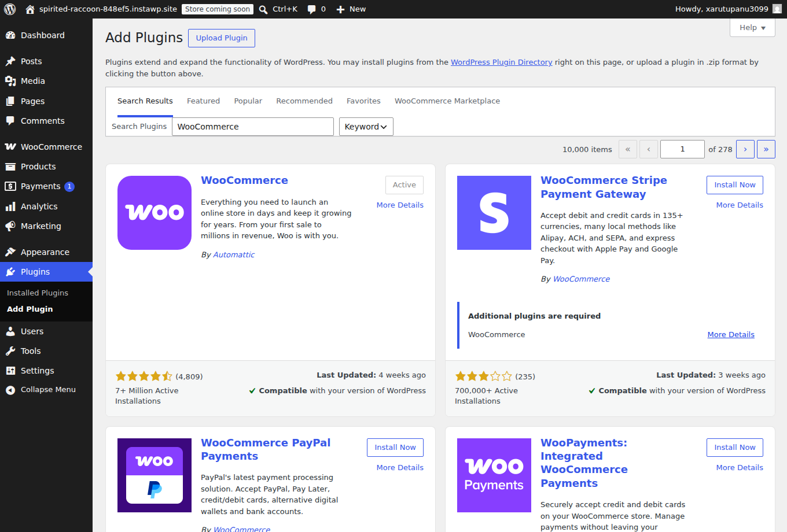The height and width of the screenshot is (532, 787).
Task: Click the Posts pushpin icon
Action: (x=10, y=61)
